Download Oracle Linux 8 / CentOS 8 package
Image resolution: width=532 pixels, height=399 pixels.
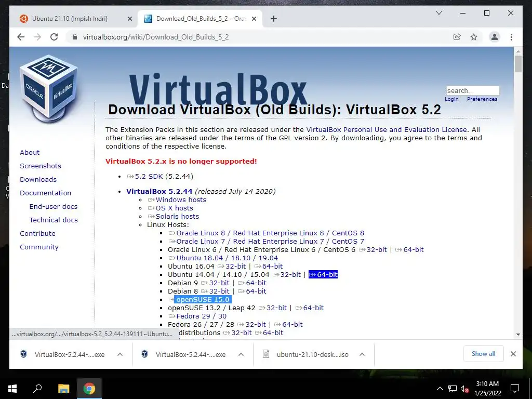267,233
